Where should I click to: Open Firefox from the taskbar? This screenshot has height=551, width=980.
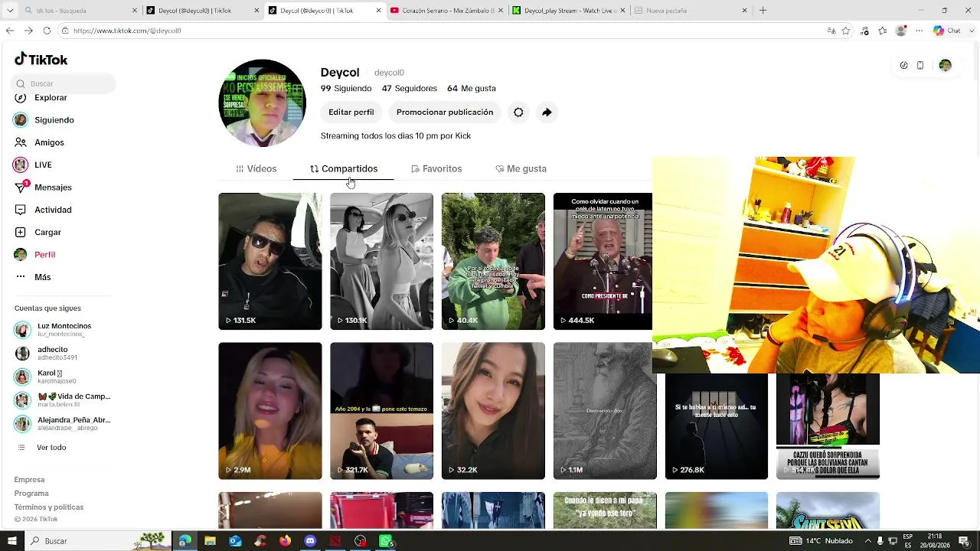[x=285, y=541]
